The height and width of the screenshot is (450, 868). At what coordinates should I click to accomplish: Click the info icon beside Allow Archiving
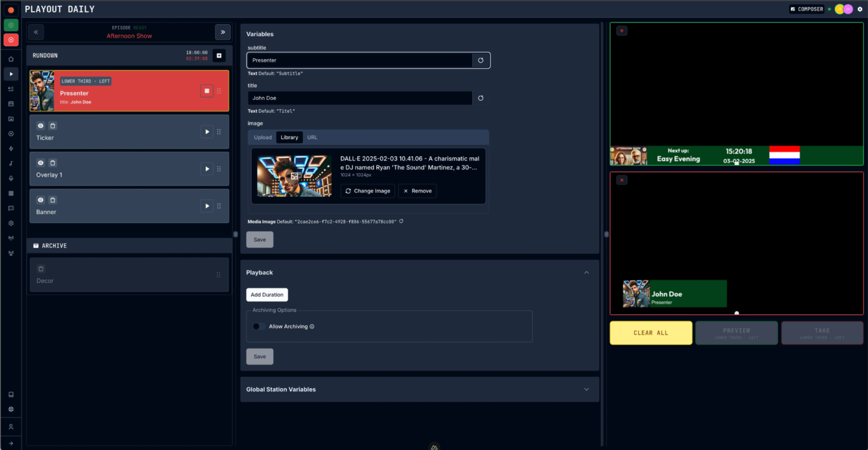tap(312, 326)
